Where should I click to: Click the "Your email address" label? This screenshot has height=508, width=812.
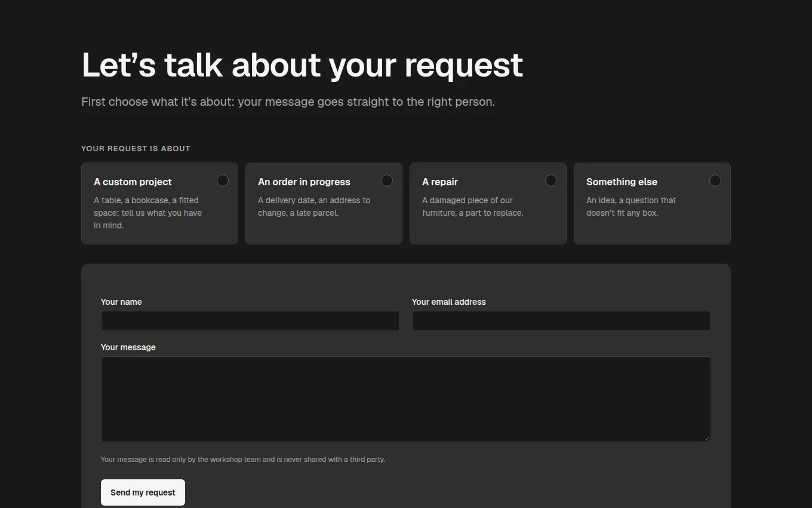coord(449,302)
